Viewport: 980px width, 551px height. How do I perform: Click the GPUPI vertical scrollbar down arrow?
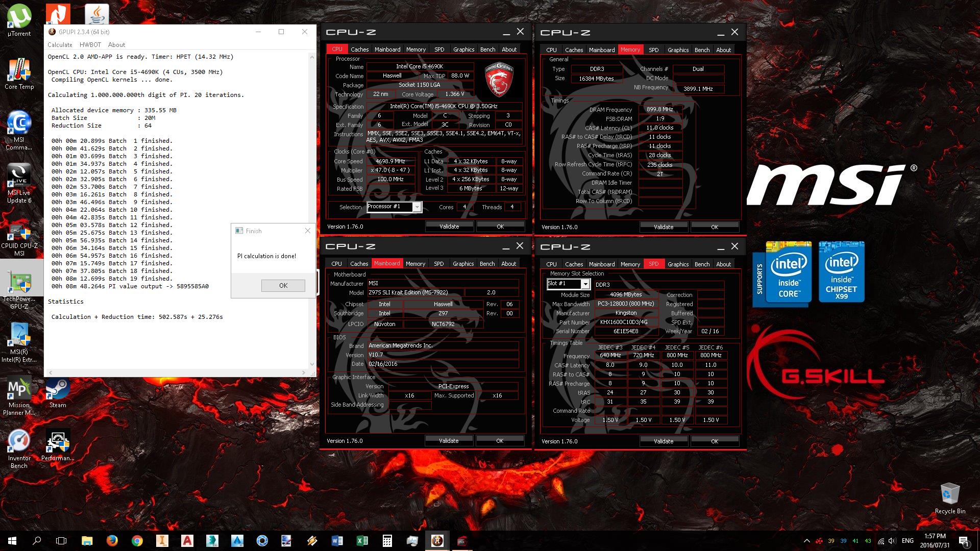coord(312,364)
